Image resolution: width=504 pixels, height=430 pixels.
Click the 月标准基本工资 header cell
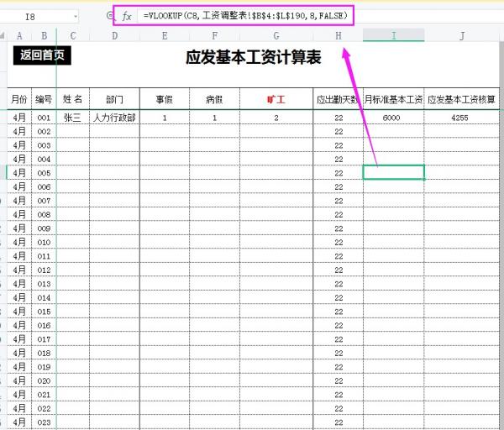tap(394, 99)
